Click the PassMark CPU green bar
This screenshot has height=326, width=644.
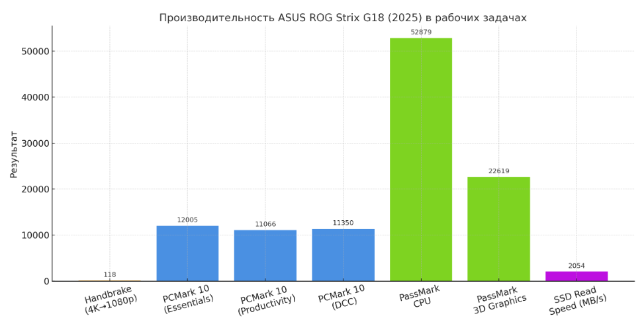click(421, 160)
